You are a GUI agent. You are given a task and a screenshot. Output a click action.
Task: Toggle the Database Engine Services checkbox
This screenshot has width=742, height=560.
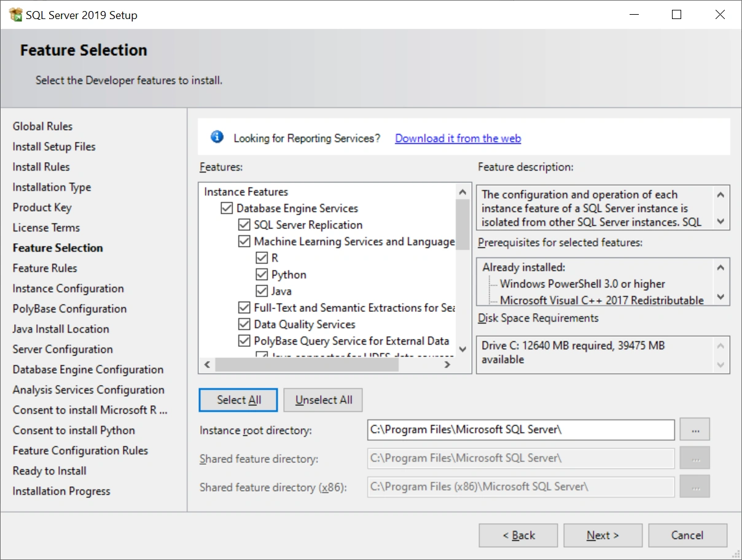click(x=227, y=209)
